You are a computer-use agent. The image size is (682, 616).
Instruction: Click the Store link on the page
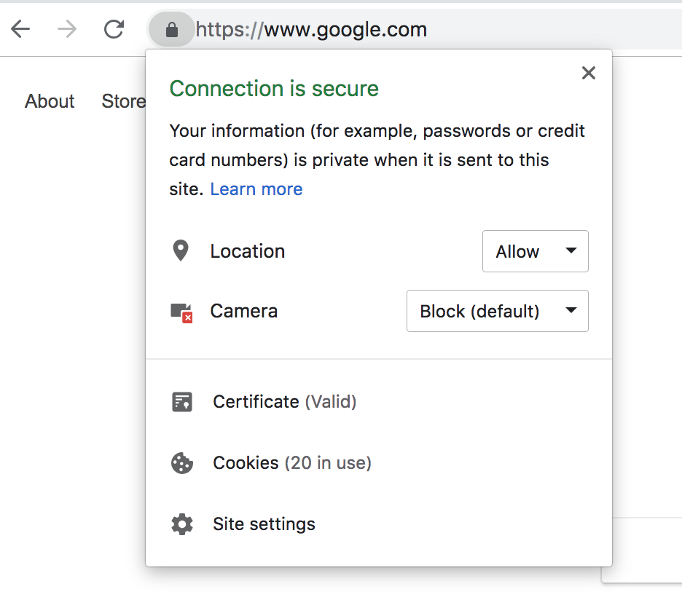click(122, 101)
